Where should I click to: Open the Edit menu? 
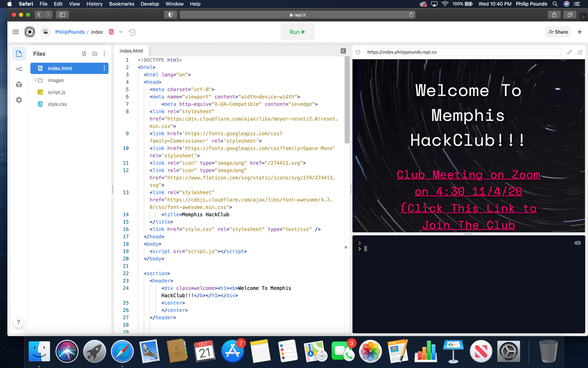pyautogui.click(x=58, y=4)
